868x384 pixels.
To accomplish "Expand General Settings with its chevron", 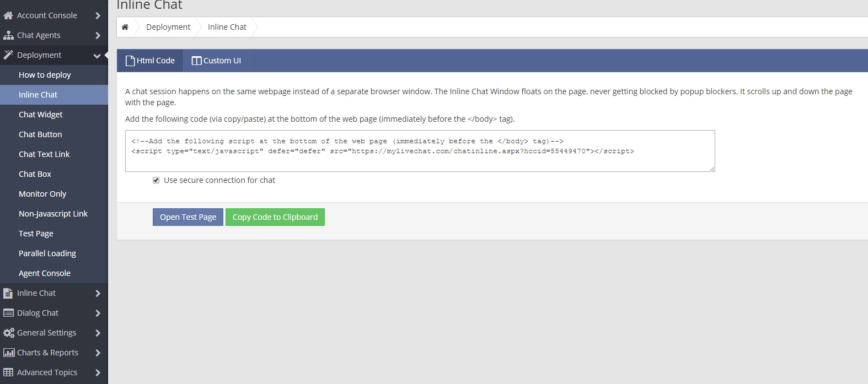I will [98, 333].
